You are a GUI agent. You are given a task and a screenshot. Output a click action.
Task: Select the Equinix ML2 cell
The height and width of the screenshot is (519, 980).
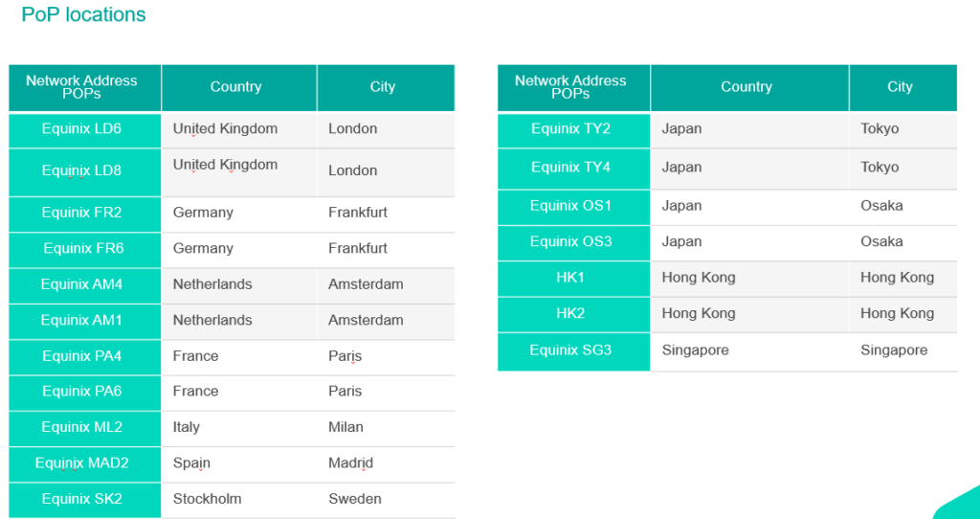pyautogui.click(x=85, y=428)
